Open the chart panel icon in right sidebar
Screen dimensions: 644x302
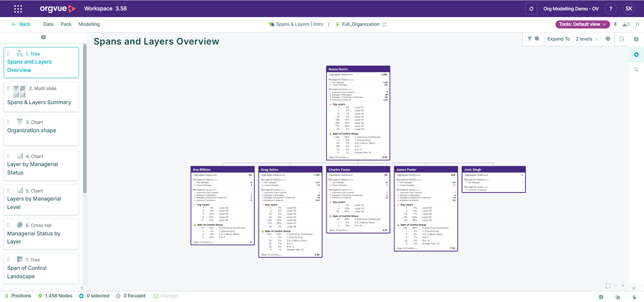[636, 39]
